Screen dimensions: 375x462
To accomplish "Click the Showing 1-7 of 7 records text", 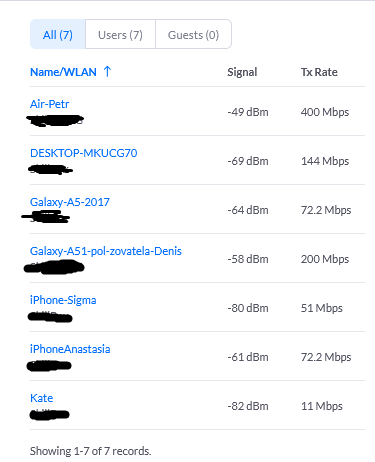I will (90, 451).
